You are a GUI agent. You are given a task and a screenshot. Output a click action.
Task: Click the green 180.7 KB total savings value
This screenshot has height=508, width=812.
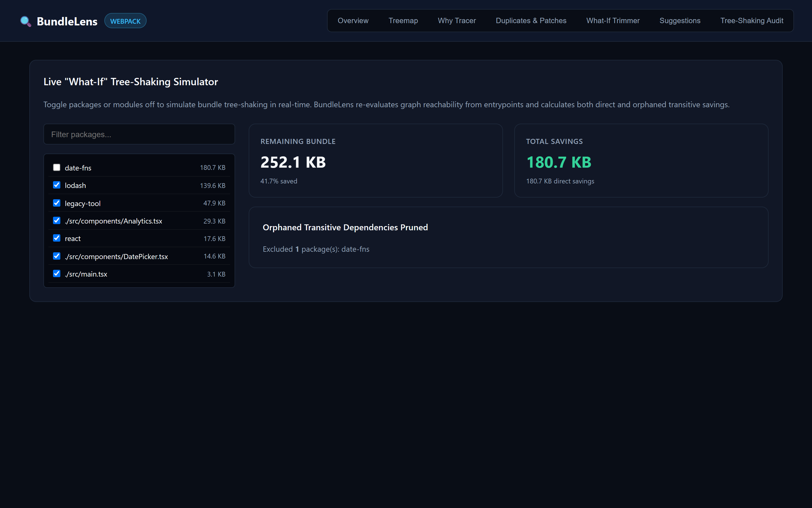(559, 162)
